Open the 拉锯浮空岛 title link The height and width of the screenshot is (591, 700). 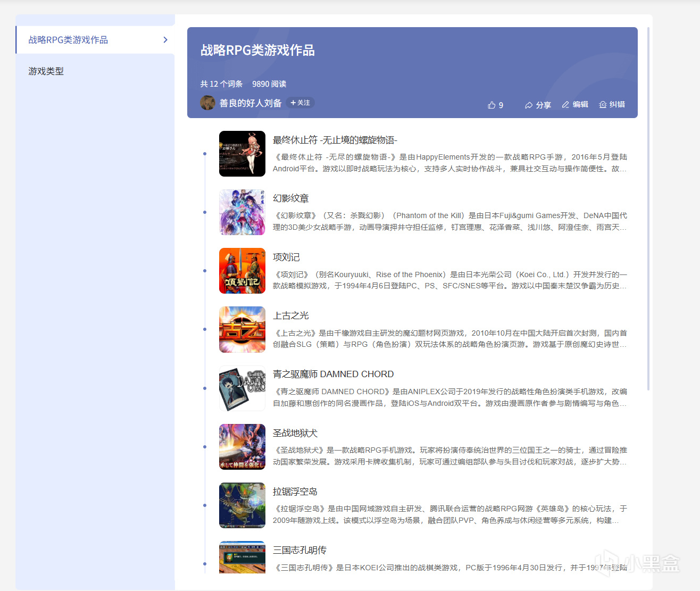tap(295, 492)
